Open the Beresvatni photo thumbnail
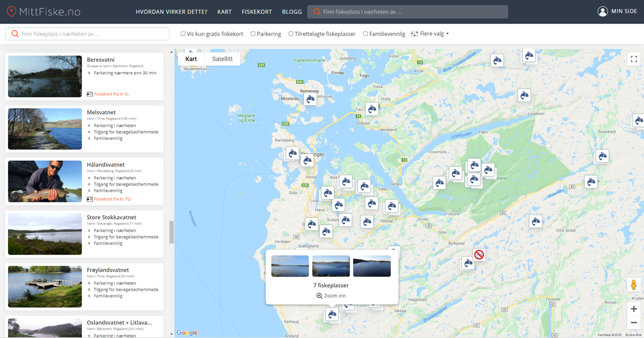The image size is (644, 338). [x=45, y=76]
